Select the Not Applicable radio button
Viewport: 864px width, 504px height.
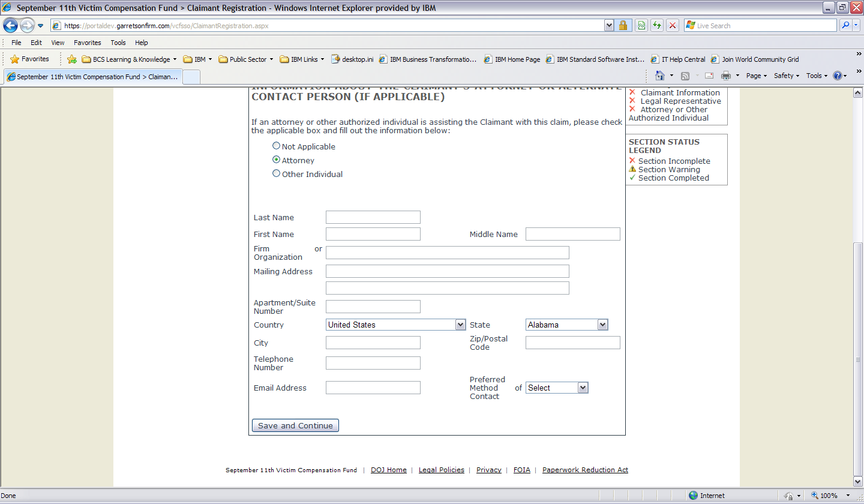point(276,146)
